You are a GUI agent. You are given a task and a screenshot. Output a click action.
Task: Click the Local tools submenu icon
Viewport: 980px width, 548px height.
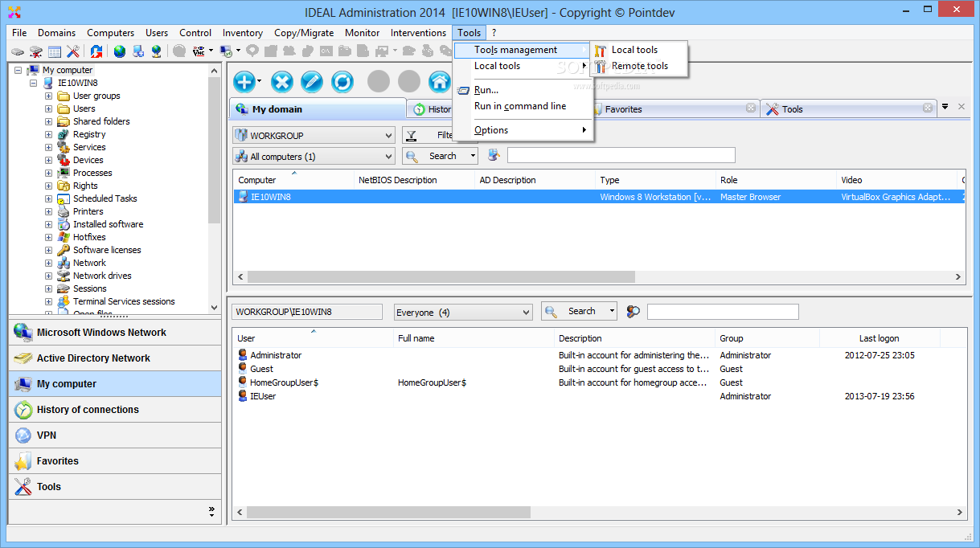(x=601, y=51)
